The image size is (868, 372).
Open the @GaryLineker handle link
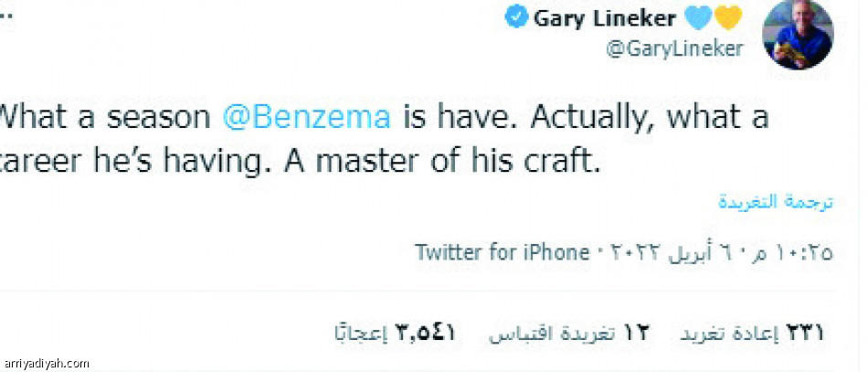[674, 49]
